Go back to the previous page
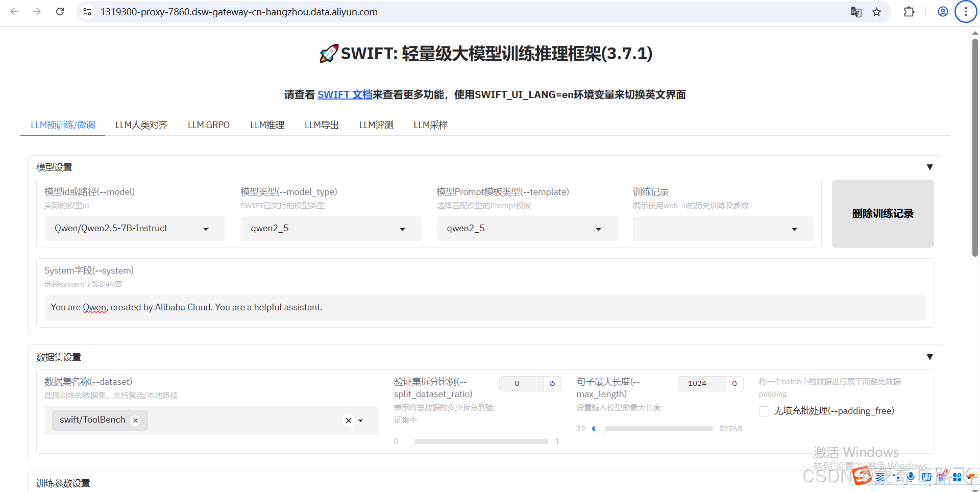The image size is (980, 492). coord(14,12)
